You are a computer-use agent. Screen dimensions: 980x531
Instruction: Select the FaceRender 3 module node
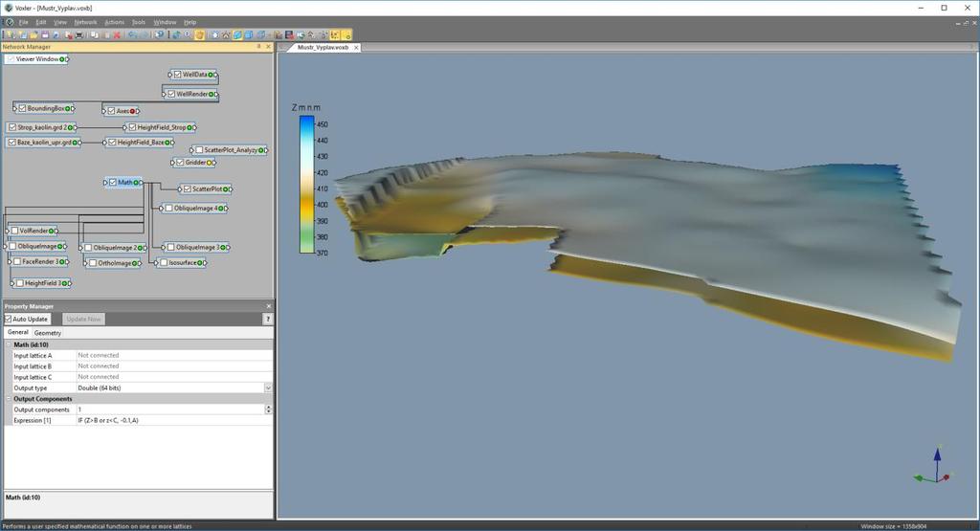click(x=39, y=262)
